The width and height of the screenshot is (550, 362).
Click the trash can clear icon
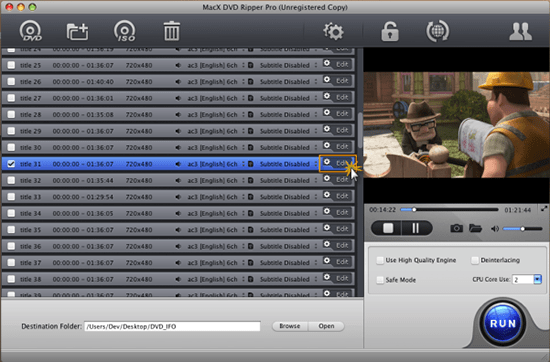point(172,31)
